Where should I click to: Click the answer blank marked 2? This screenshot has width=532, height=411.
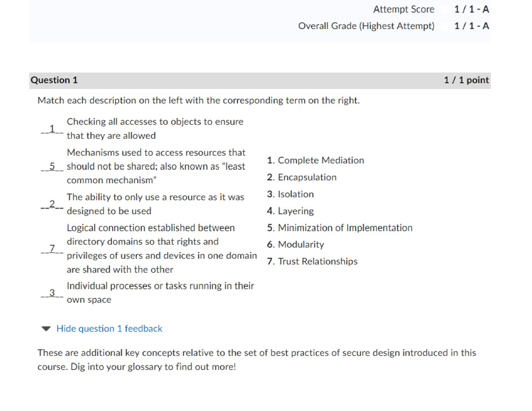pyautogui.click(x=51, y=204)
